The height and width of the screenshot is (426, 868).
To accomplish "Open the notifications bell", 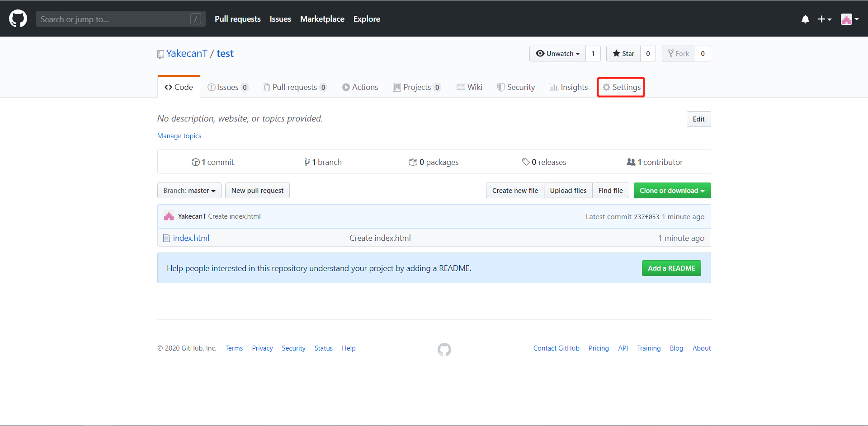I will (x=805, y=19).
